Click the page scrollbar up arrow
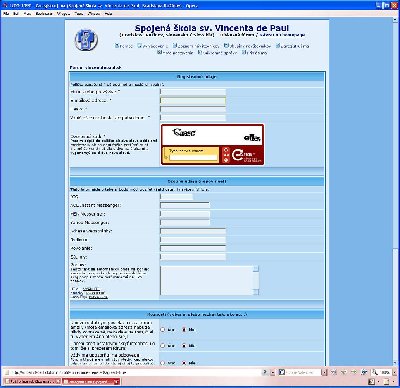400x388 pixels. (396, 21)
